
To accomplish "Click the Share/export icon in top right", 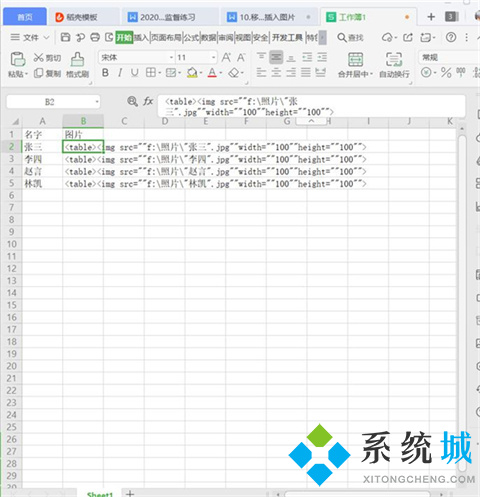I will pyautogui.click(x=408, y=37).
